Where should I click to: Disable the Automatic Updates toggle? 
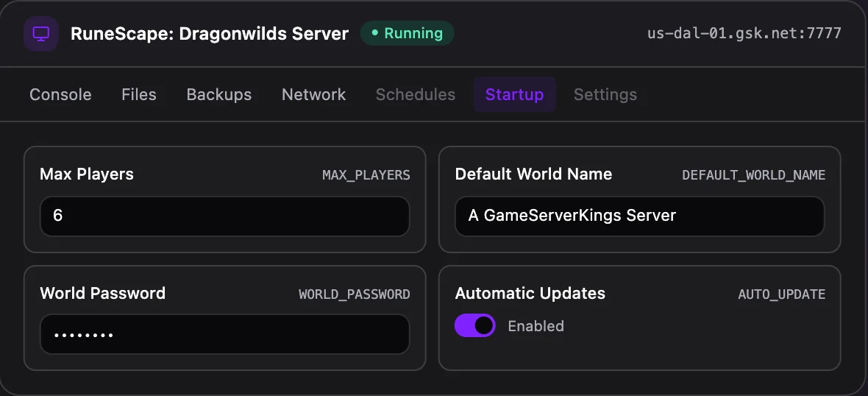475,325
